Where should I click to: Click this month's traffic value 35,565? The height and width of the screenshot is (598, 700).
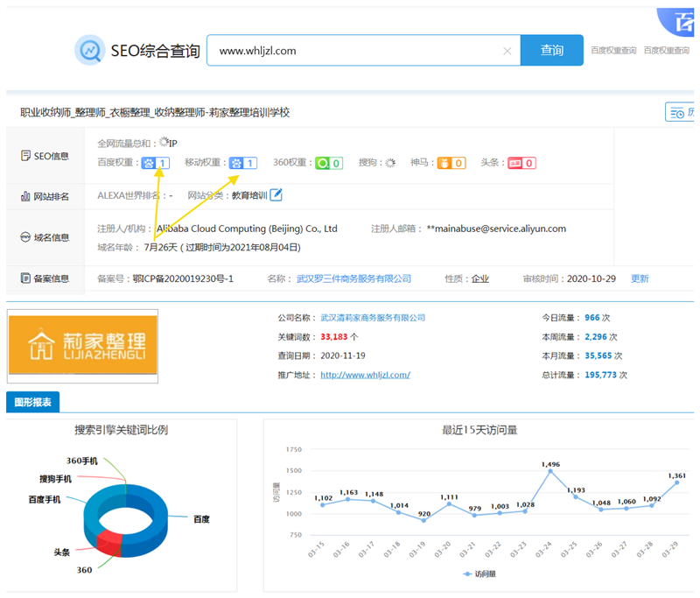(598, 355)
